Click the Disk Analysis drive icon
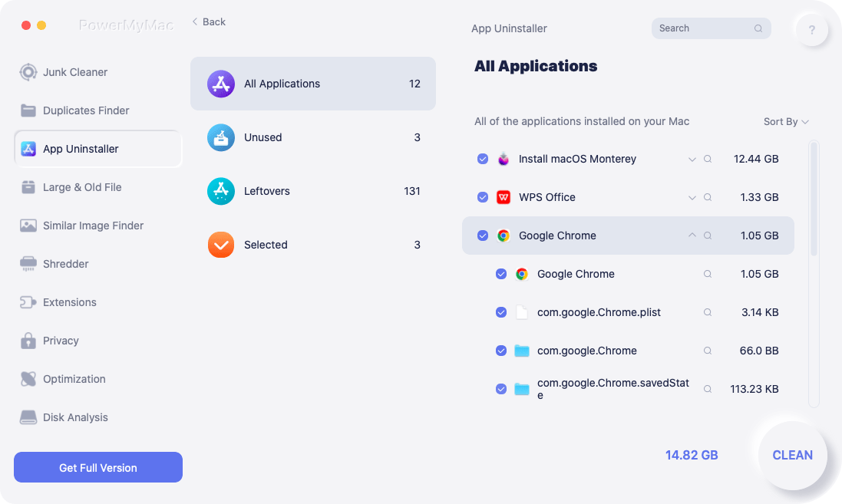 pyautogui.click(x=28, y=417)
